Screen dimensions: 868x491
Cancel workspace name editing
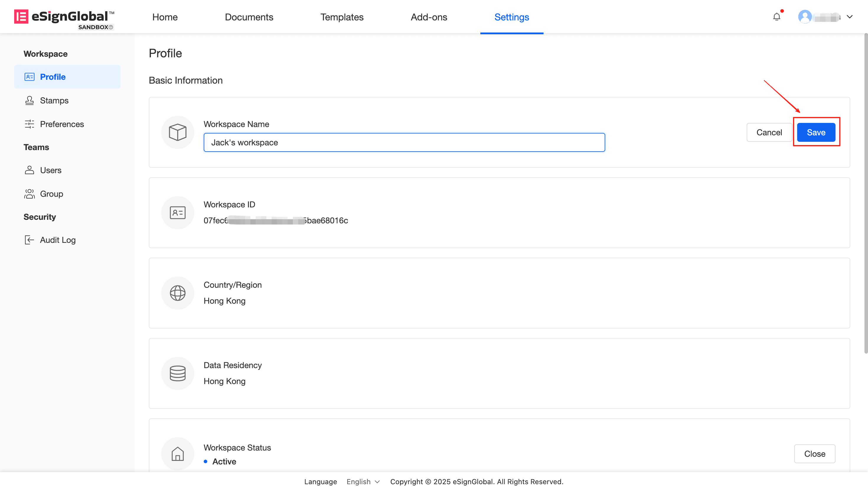pos(769,132)
